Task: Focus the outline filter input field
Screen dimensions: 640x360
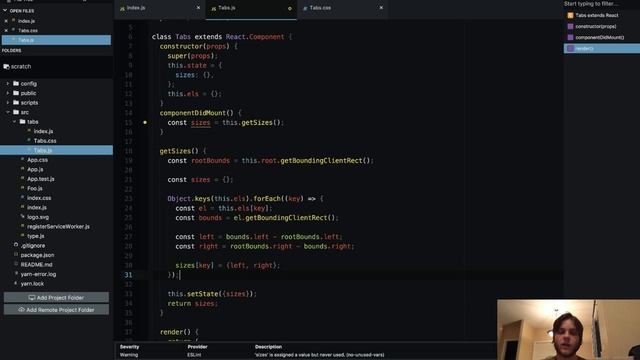Action: pos(602,4)
